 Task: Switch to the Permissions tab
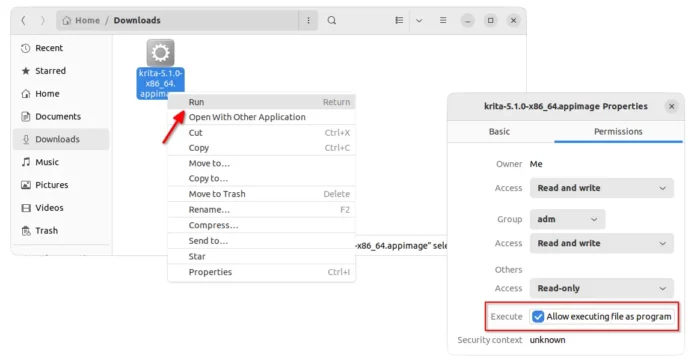[x=618, y=132]
